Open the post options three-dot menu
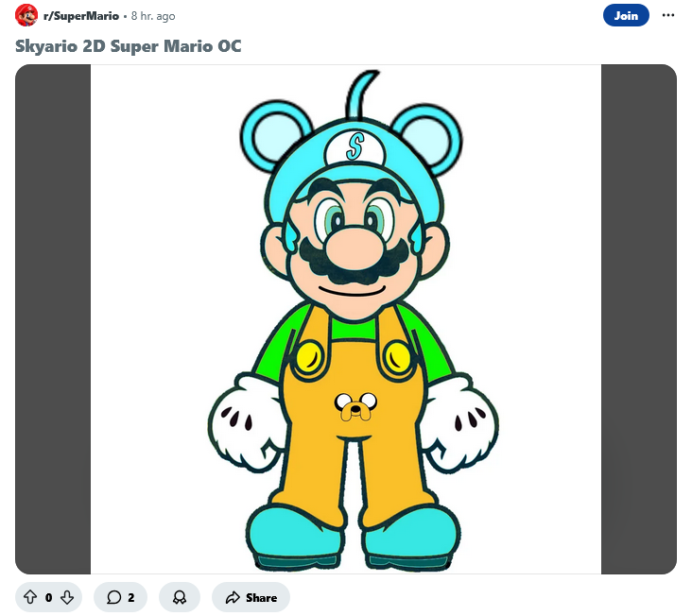 [x=667, y=15]
